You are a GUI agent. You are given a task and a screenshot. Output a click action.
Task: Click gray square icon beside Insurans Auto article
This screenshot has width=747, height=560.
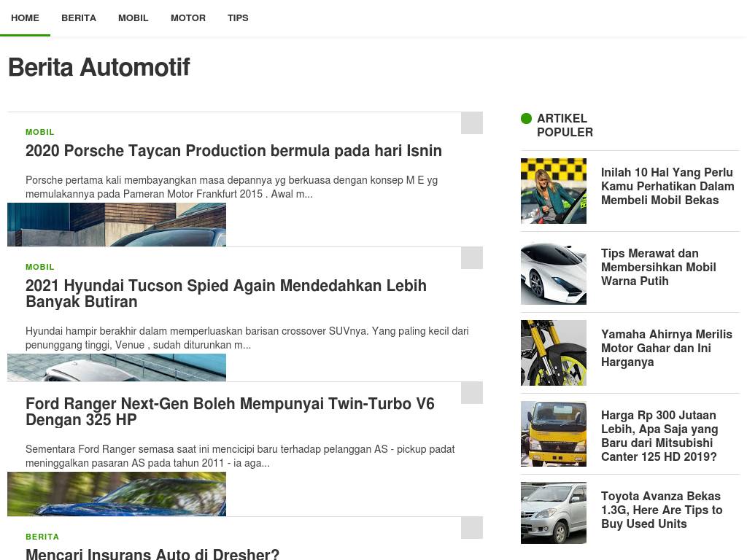tap(472, 528)
